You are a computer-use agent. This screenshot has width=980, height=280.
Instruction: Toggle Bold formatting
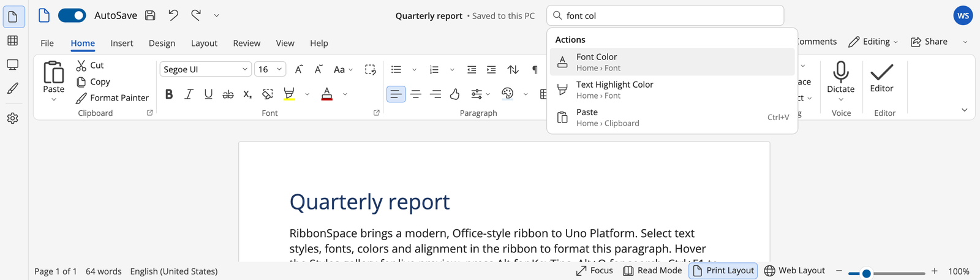[169, 94]
